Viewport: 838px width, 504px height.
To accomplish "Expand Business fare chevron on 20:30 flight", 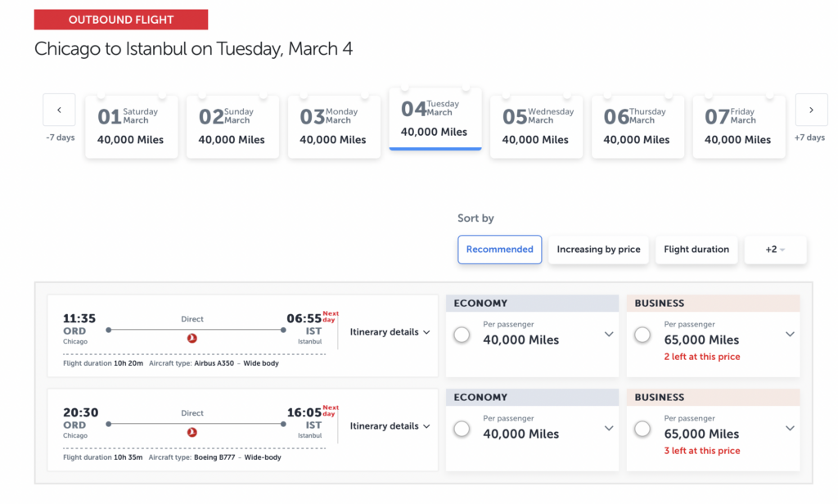I will (790, 428).
